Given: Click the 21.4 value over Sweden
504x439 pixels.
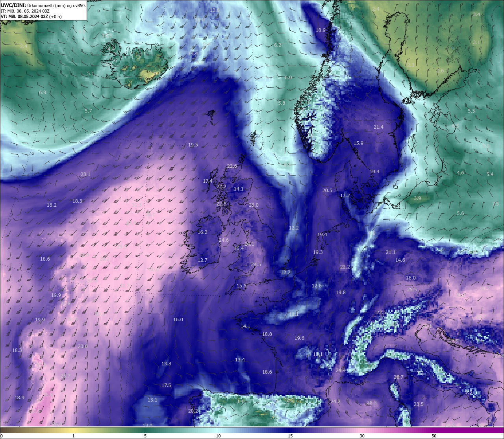Looking at the screenshot, I should tap(378, 127).
